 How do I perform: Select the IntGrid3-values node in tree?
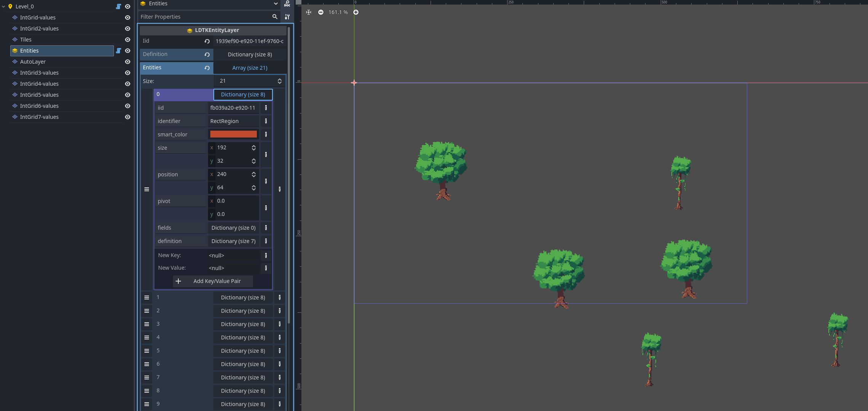[x=39, y=73]
